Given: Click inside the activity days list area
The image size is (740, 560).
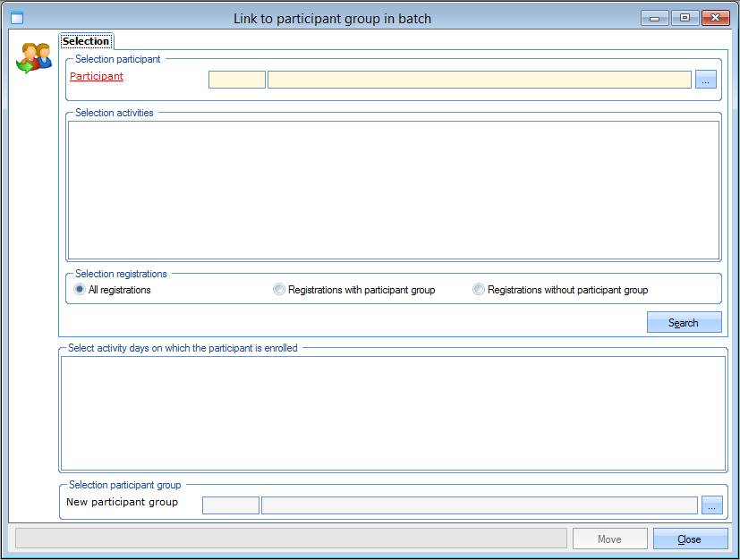Looking at the screenshot, I should (x=392, y=412).
